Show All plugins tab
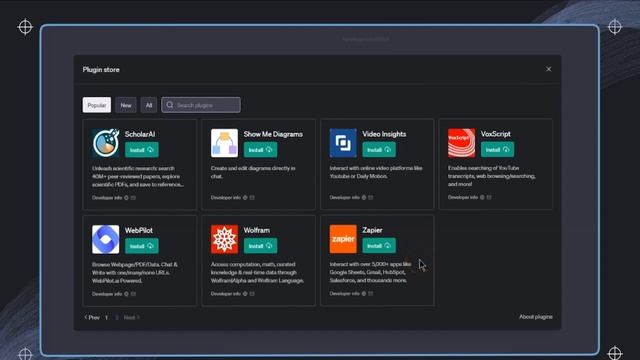This screenshot has height=360, width=640. [149, 105]
